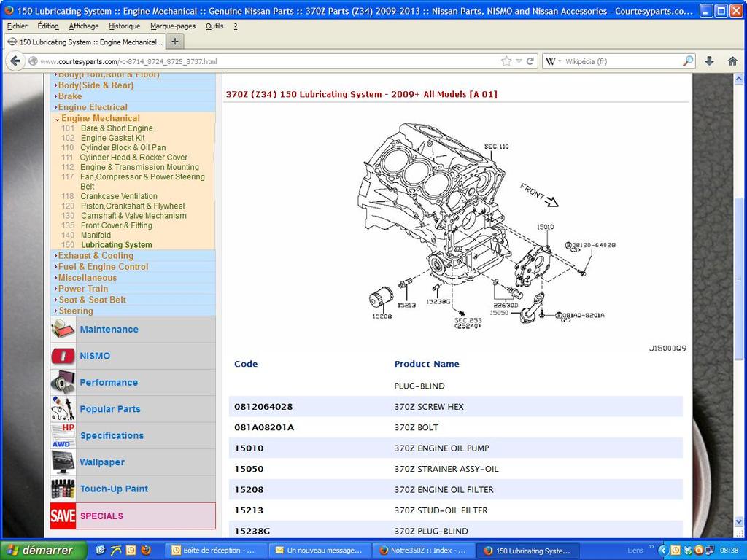Click in the URL address bar
747x560 pixels.
263,61
